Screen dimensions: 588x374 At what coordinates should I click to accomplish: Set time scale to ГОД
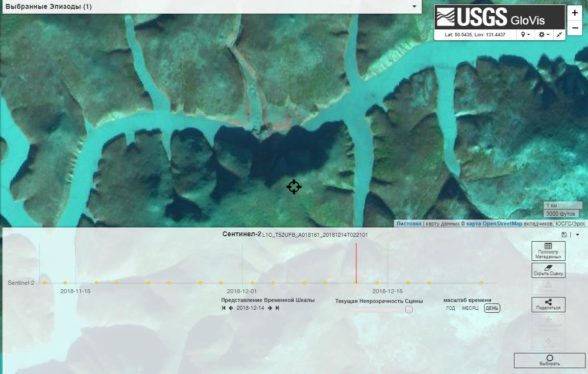[450, 308]
